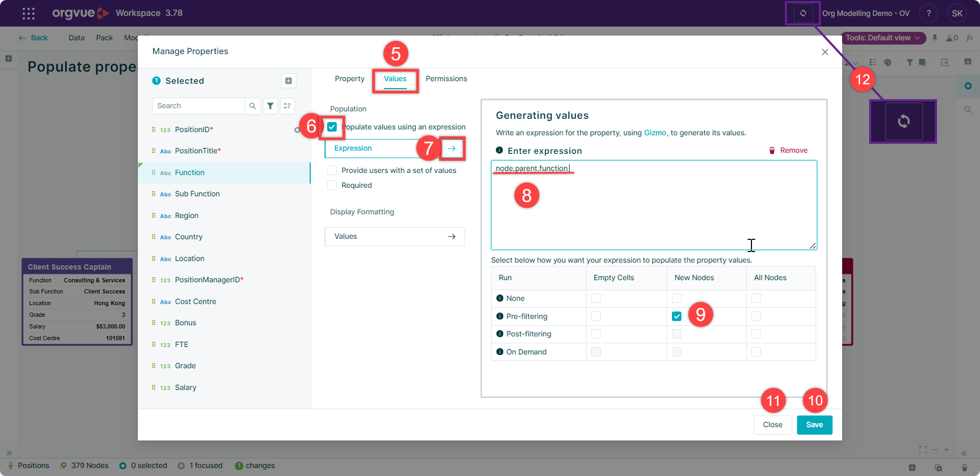Open the Tools: Default view dropdown
This screenshot has width=980, height=476.
pos(883,38)
